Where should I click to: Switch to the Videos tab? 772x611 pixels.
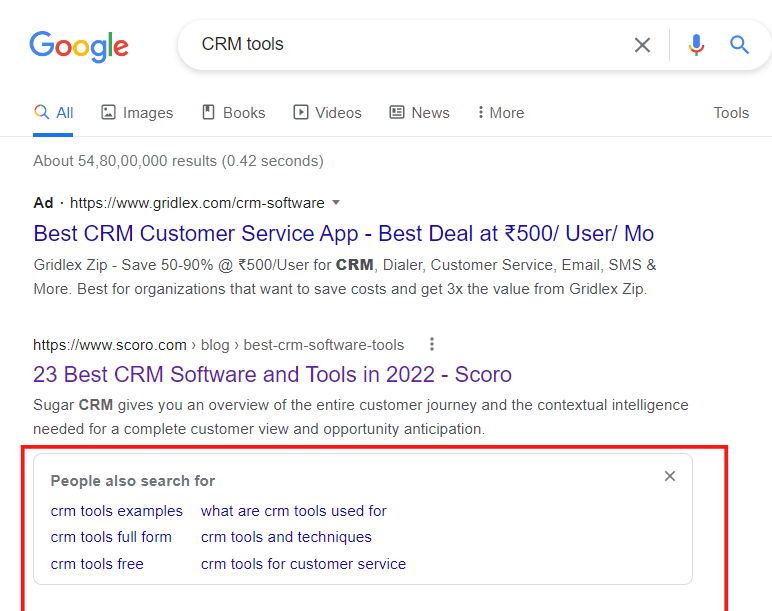(x=327, y=113)
